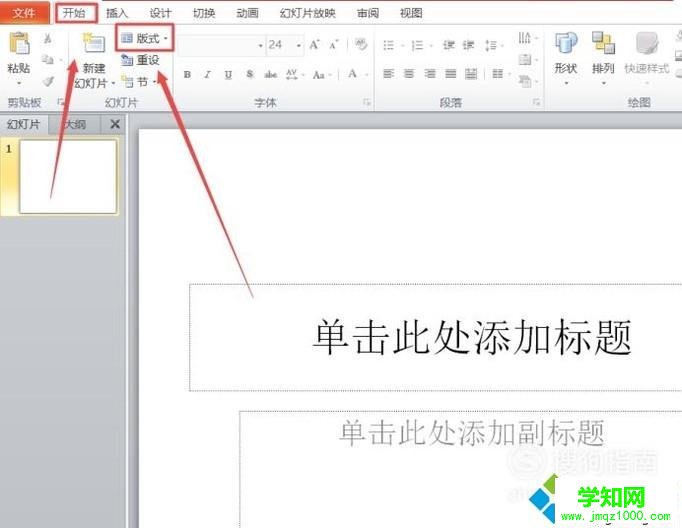Switch to the Transitions (切换) tab

(204, 13)
